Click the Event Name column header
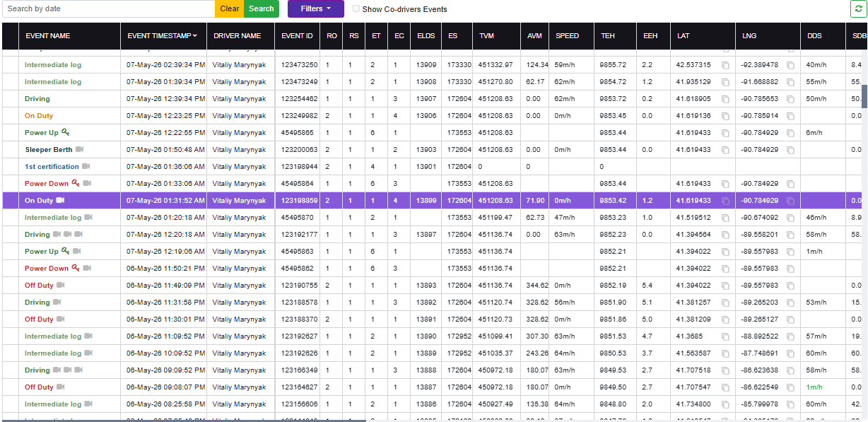The height and width of the screenshot is (422, 868). click(48, 36)
